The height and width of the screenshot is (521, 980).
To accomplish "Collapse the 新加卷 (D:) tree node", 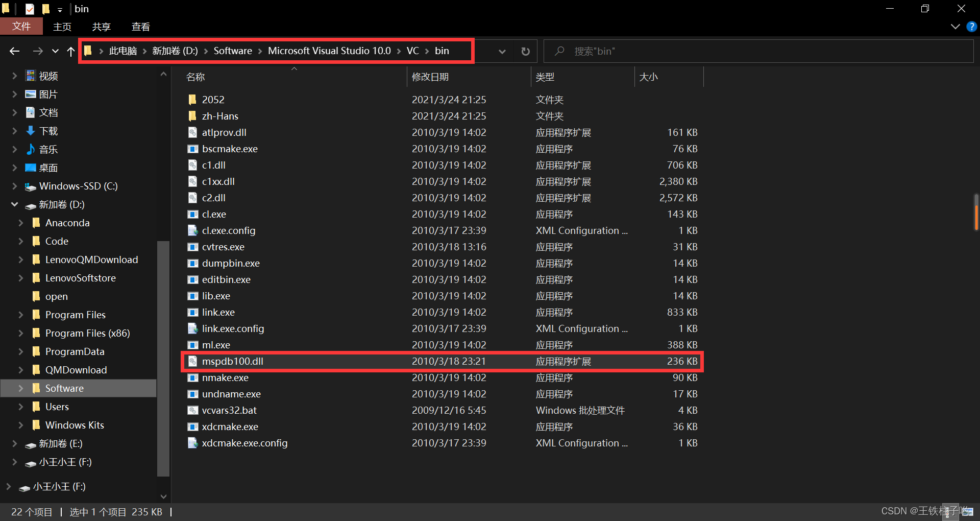I will (x=14, y=204).
